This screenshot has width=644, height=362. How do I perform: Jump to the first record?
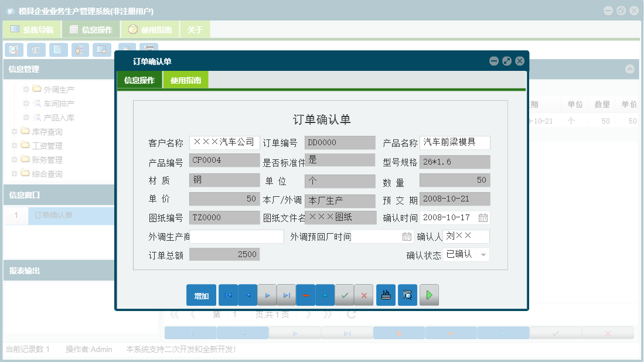pos(228,295)
